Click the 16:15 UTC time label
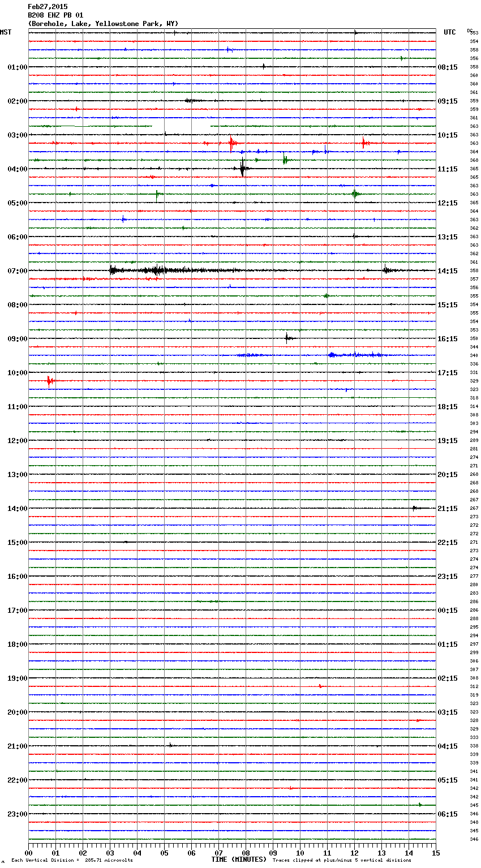The image size is (481, 868). pos(448,338)
